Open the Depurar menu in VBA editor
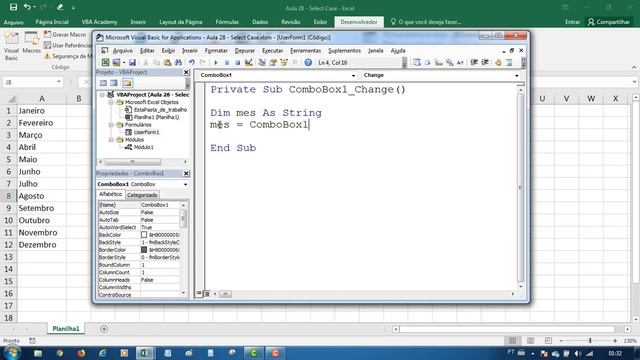This screenshot has width=640, height=360. pos(244,51)
